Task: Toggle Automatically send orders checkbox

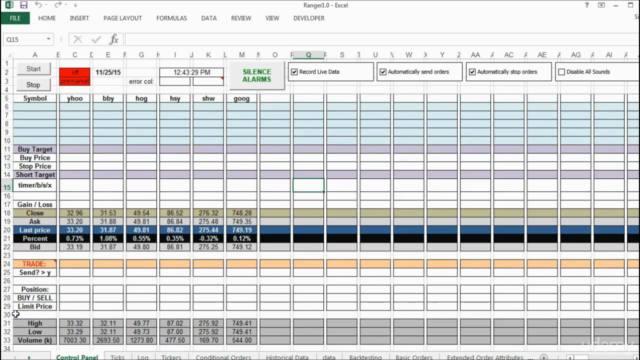Action: click(383, 72)
